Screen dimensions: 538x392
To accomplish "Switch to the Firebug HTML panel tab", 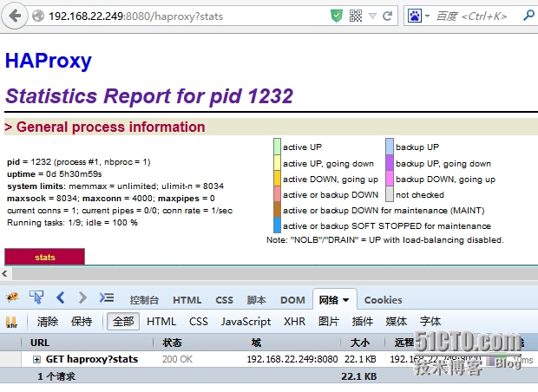I will 187,300.
